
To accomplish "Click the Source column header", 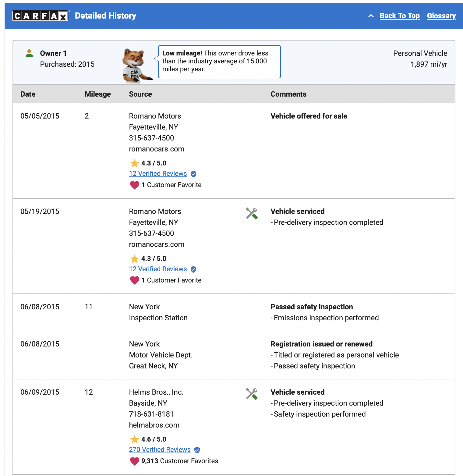I will coord(140,94).
